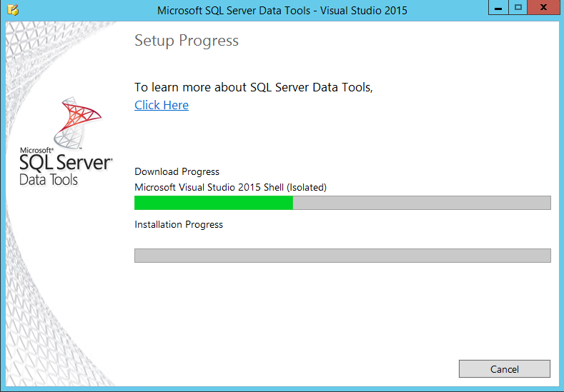Click the green filled part of download bar
Image resolution: width=564 pixels, height=392 pixels.
click(213, 203)
